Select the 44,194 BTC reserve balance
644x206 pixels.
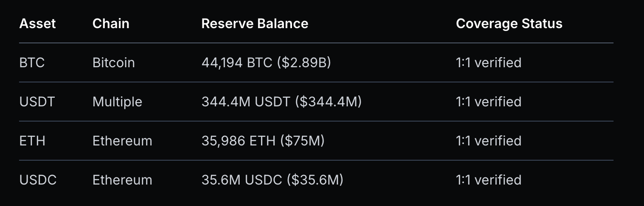[266, 63]
